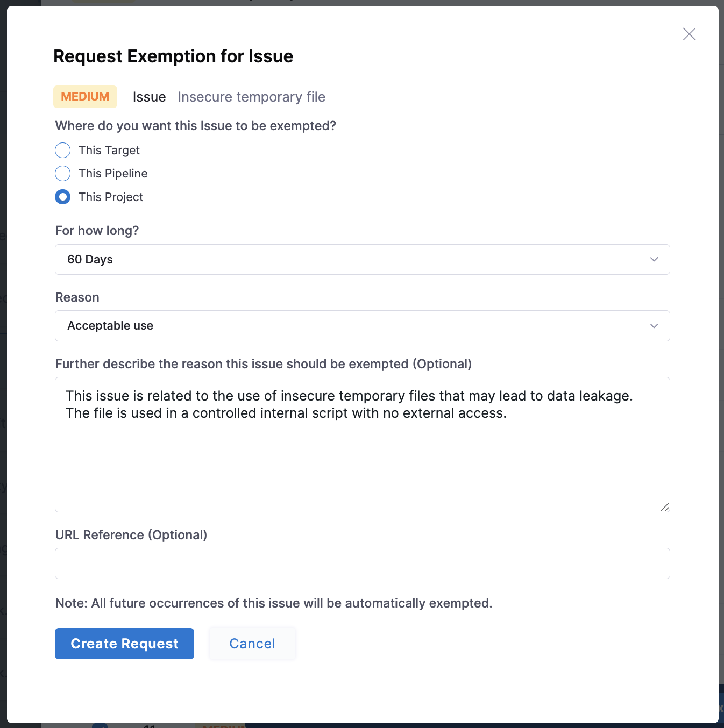
Task: Click the note about future occurrences
Action: (x=273, y=603)
